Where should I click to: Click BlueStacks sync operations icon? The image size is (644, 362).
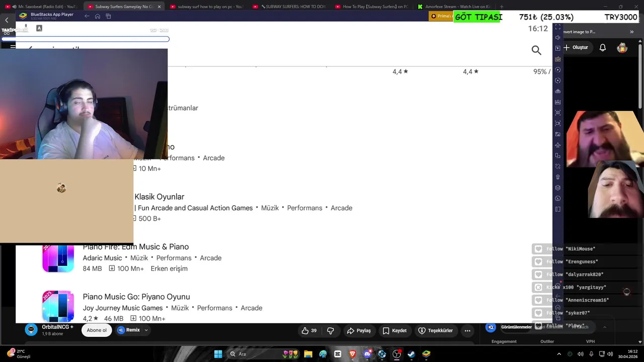pos(557,80)
